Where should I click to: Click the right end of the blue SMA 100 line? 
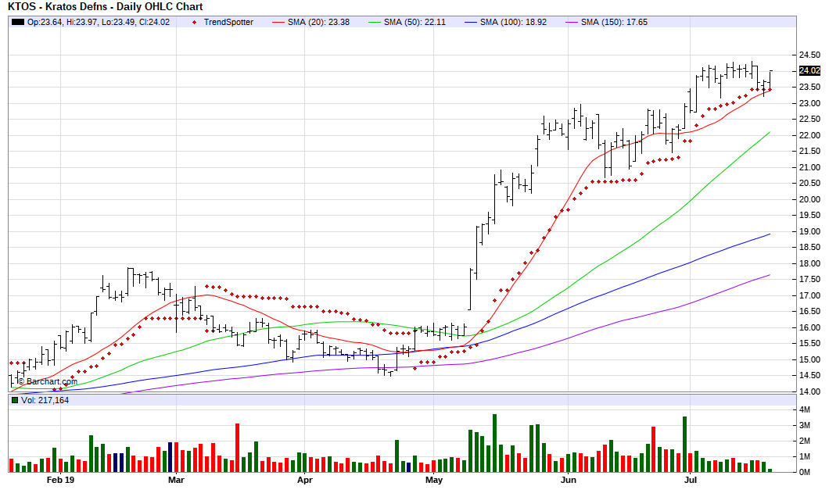click(770, 234)
